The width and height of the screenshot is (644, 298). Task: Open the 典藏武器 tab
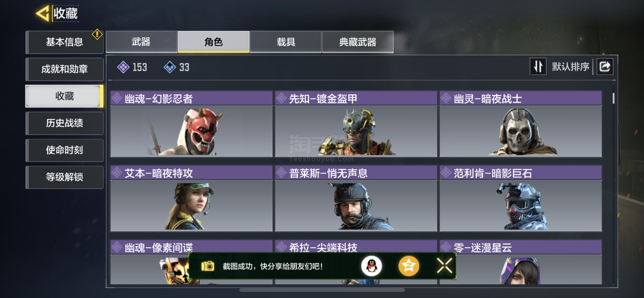click(x=358, y=42)
